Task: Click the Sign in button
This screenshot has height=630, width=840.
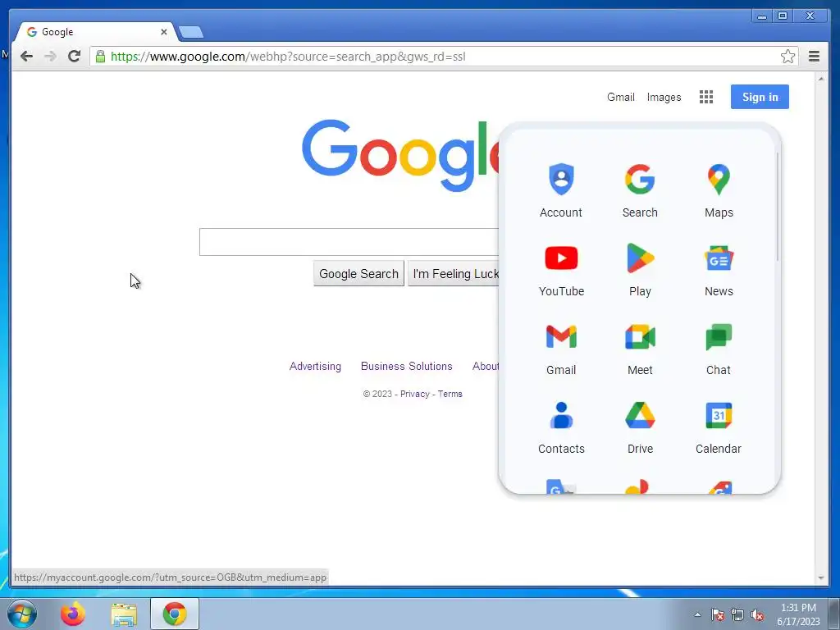Action: (760, 97)
